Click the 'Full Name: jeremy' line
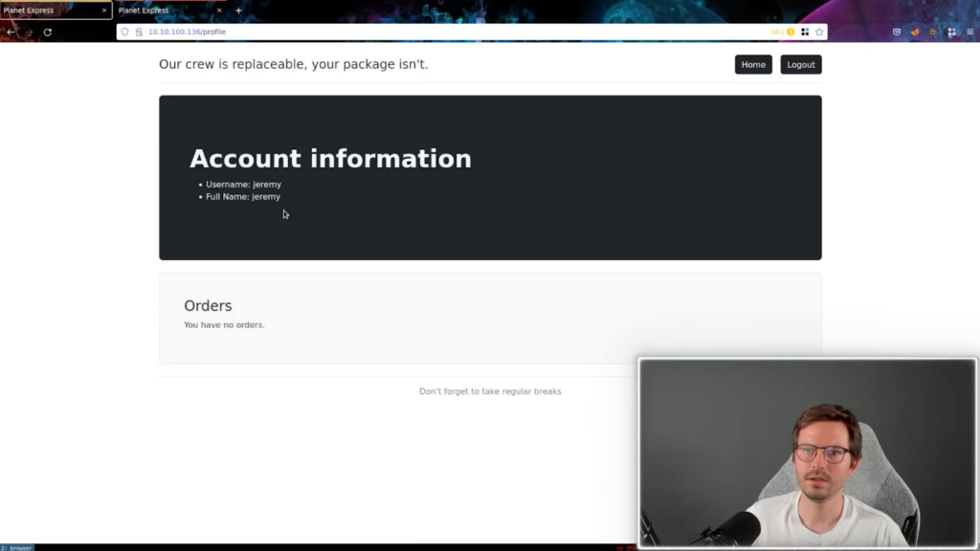The image size is (980, 551). pyautogui.click(x=243, y=197)
